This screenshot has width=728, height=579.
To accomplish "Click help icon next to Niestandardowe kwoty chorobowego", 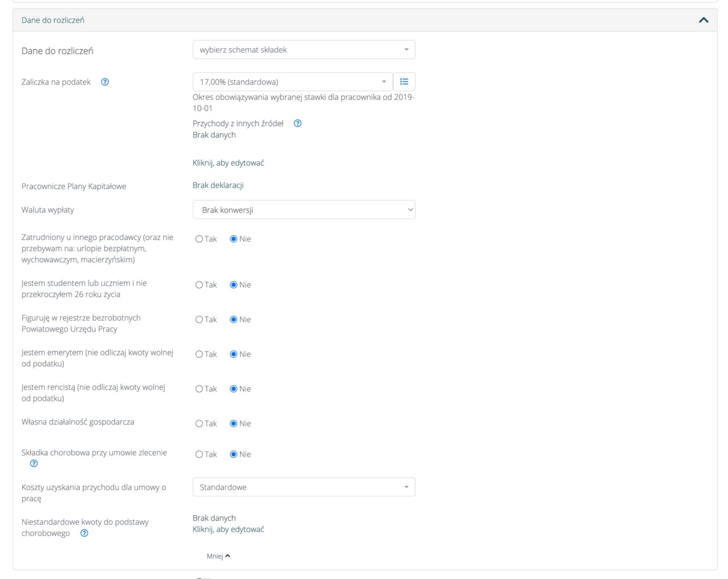I will pos(84,534).
